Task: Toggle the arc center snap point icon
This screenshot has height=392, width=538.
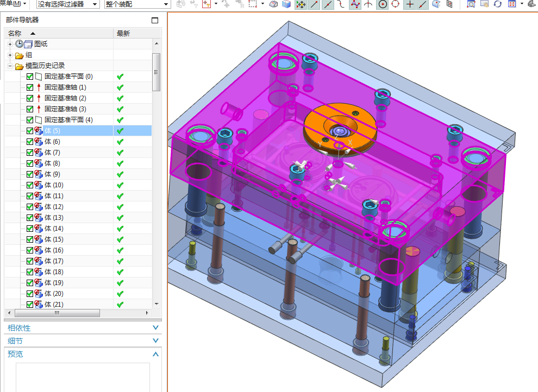Action: [x=382, y=4]
